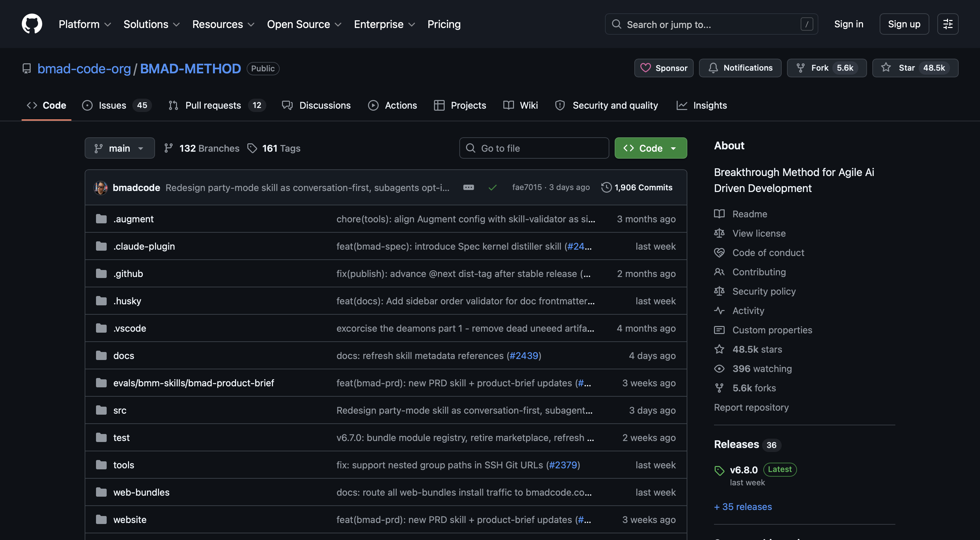Open the main branch selector dropdown

(x=119, y=148)
